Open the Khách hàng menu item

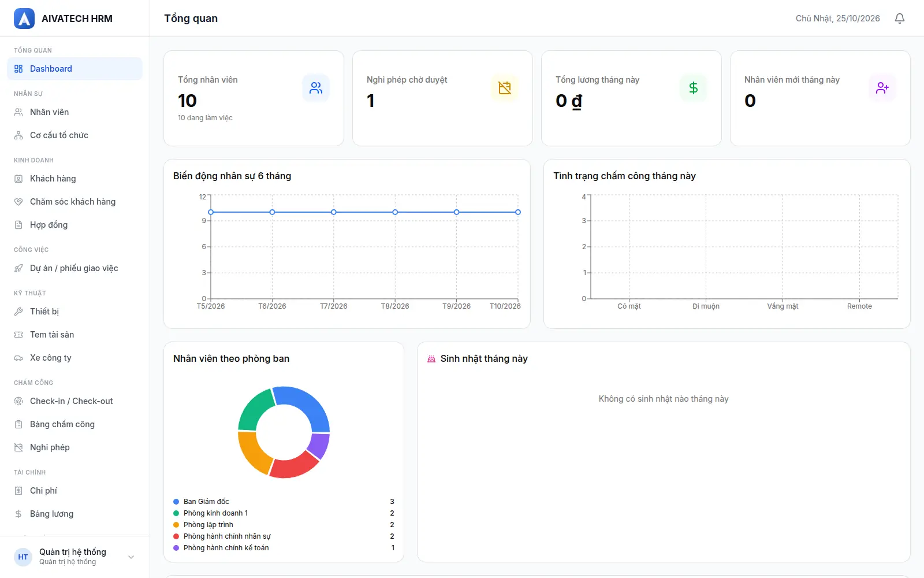[x=74, y=179]
